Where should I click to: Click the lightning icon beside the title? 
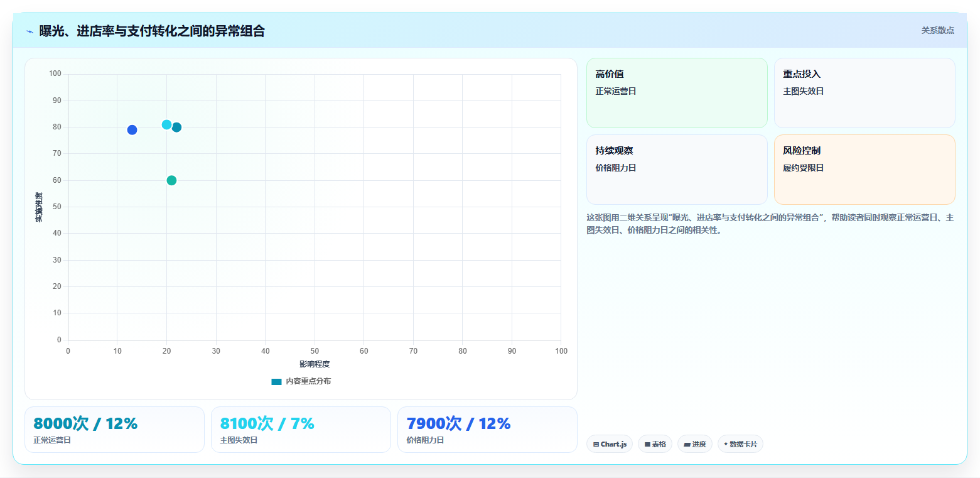30,31
